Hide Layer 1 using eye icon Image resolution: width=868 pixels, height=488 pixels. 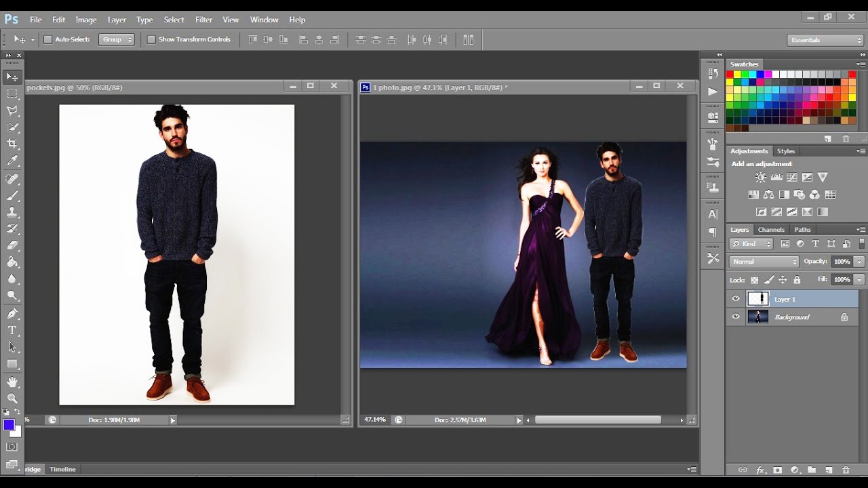tap(736, 299)
